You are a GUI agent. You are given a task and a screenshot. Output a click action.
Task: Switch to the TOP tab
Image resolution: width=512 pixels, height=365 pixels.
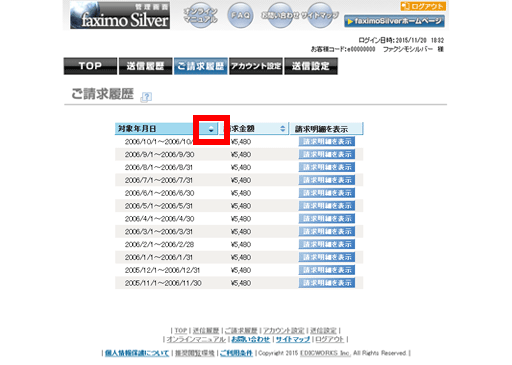tap(90, 66)
